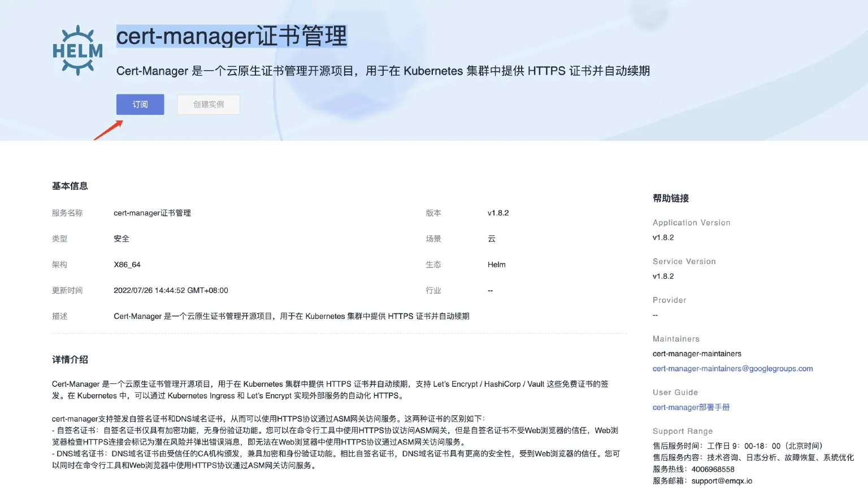Click the Maintainers heading in sidebar
The height and width of the screenshot is (488, 868).
pos(676,339)
